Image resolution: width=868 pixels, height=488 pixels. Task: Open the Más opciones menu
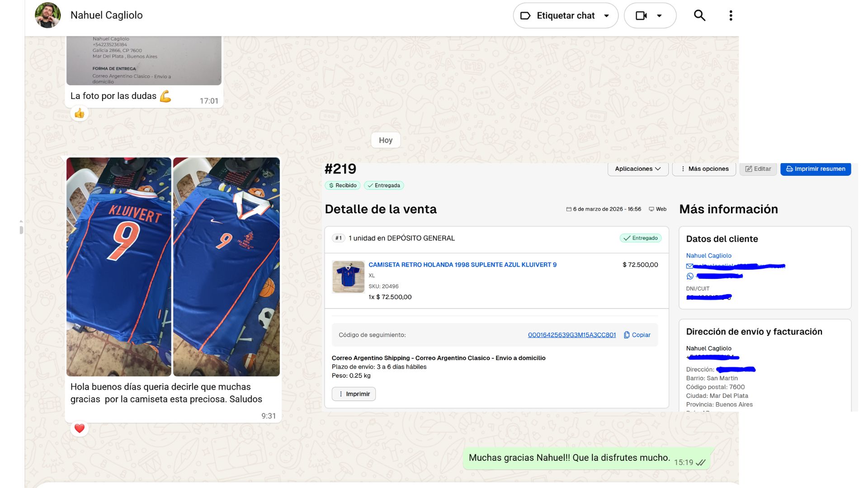[x=704, y=169]
